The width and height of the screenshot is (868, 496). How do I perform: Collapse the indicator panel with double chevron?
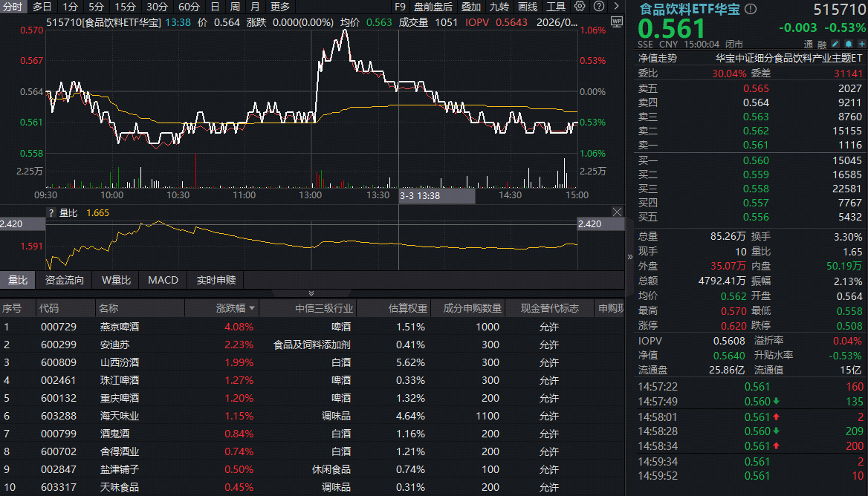(311, 293)
